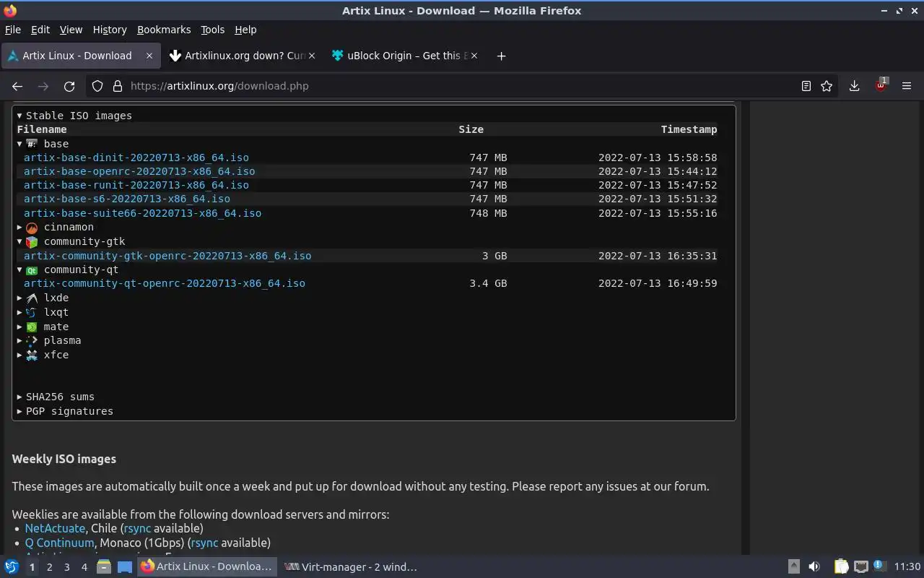
Task: Collapse the community-qt folder
Action: point(67,269)
